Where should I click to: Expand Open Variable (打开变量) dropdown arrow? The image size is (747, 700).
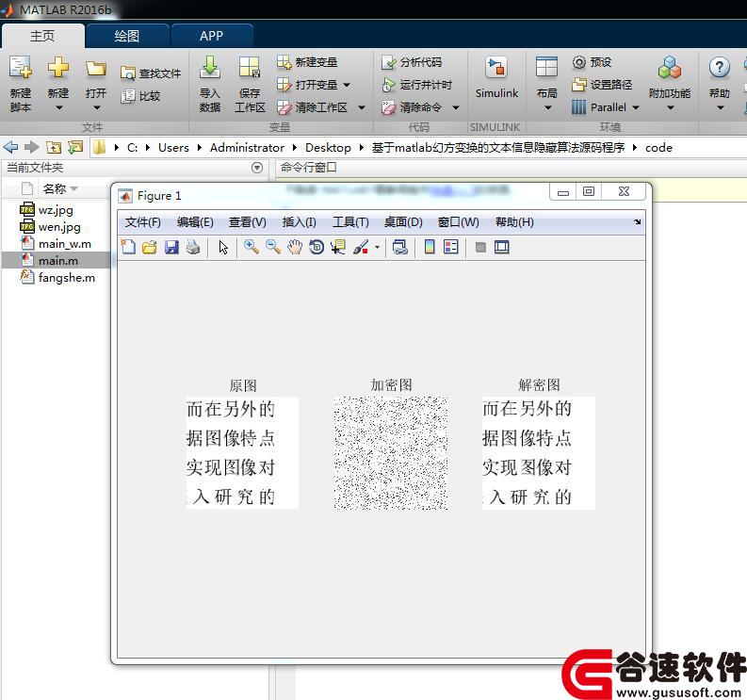click(347, 85)
